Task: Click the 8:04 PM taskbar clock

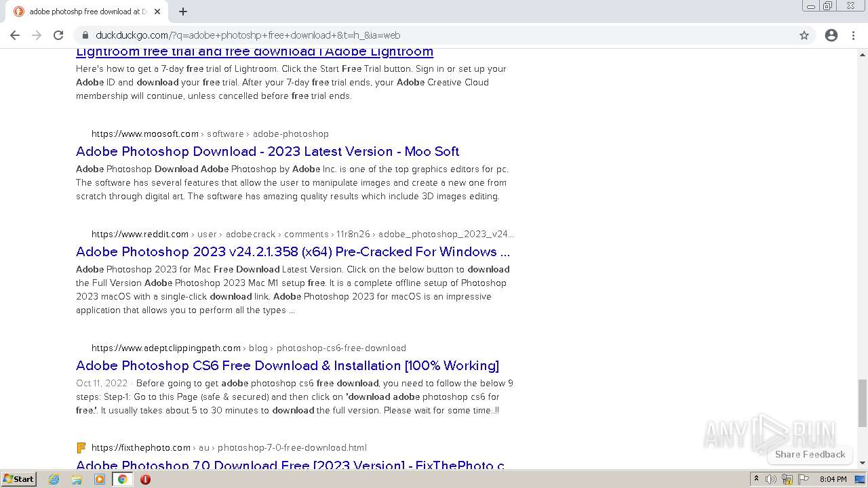Action: pos(833,479)
